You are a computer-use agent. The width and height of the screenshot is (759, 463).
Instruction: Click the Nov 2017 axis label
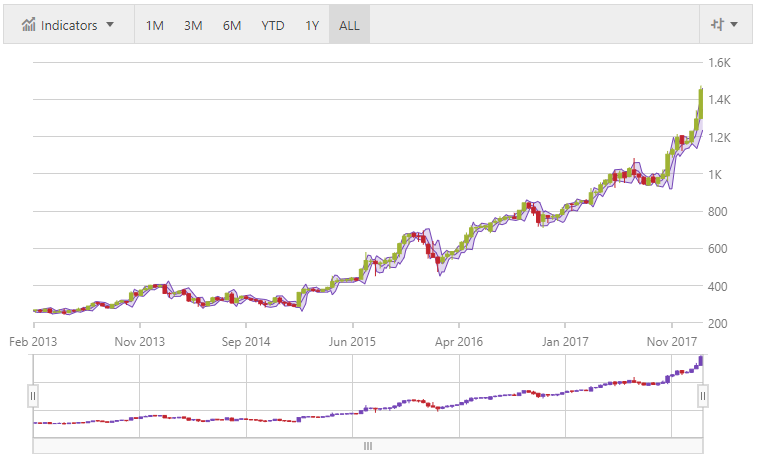pyautogui.click(x=671, y=342)
